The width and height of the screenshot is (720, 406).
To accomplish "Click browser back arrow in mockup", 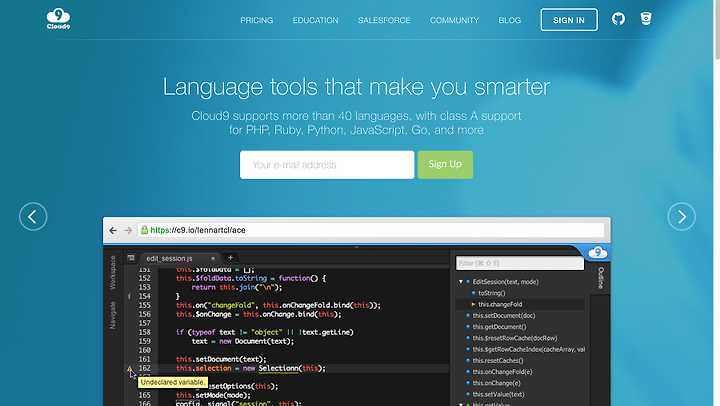I will point(113,230).
